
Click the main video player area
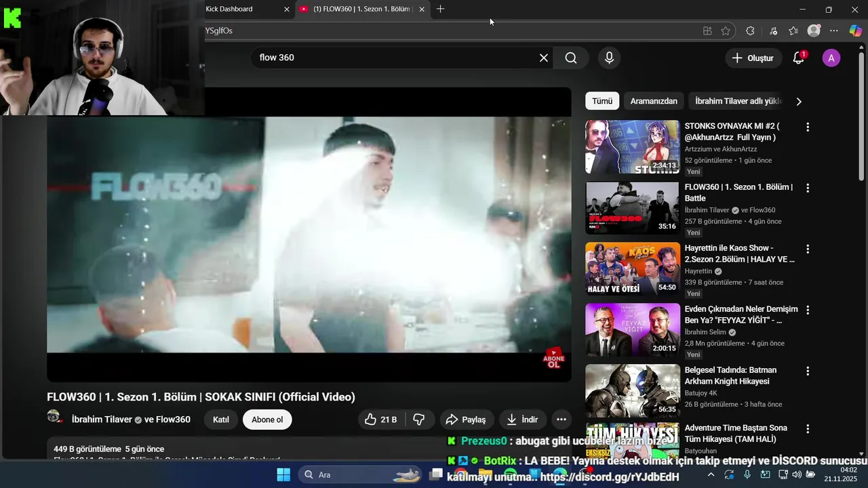[309, 235]
